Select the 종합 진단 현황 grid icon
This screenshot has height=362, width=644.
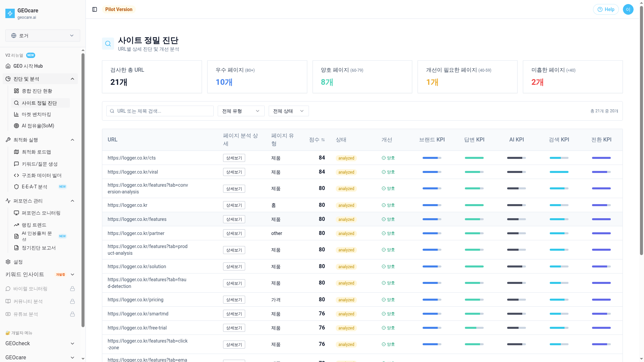(16, 90)
